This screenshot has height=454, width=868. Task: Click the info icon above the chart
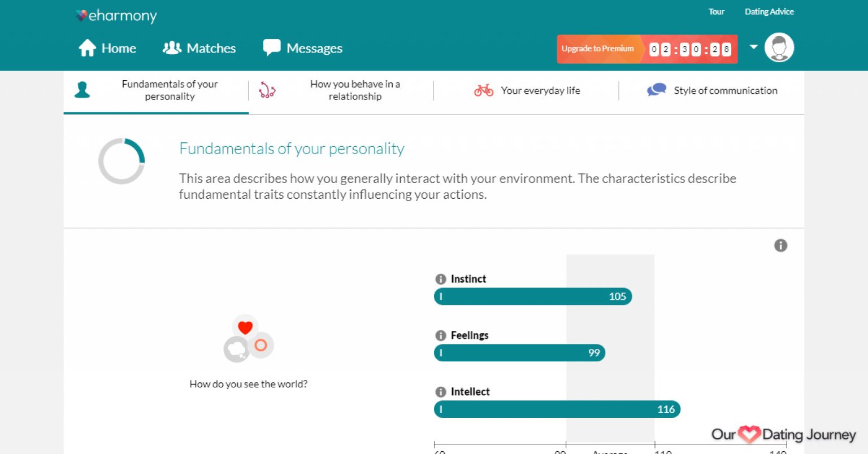pyautogui.click(x=781, y=245)
